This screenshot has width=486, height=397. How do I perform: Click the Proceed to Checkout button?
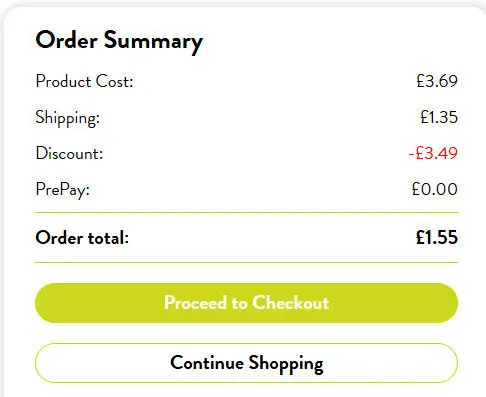[x=246, y=303]
